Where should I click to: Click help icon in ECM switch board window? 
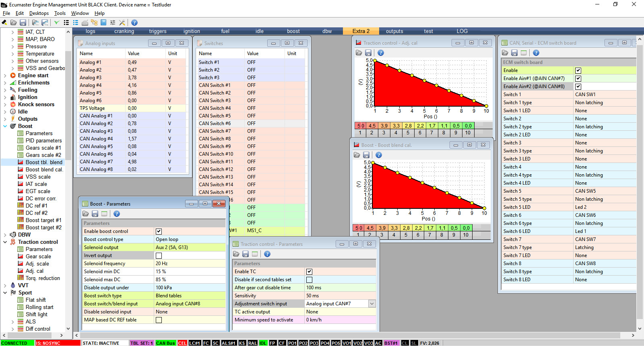click(536, 53)
